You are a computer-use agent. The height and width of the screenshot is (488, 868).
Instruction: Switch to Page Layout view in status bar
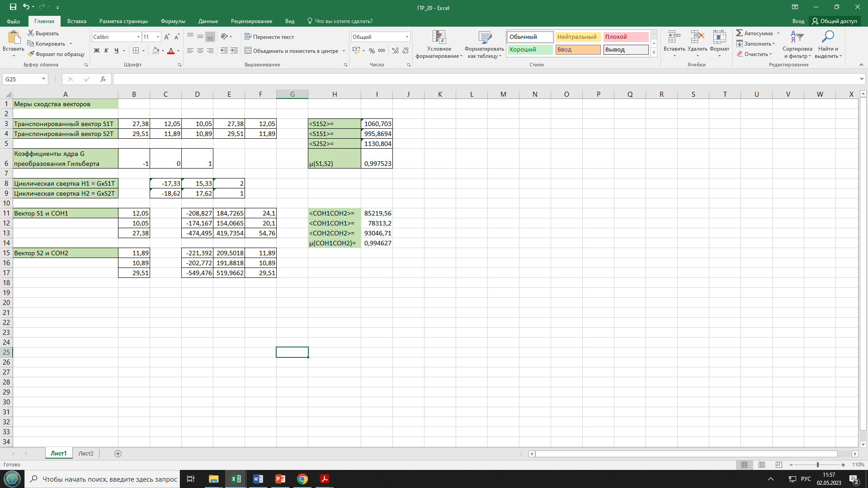coord(762,465)
